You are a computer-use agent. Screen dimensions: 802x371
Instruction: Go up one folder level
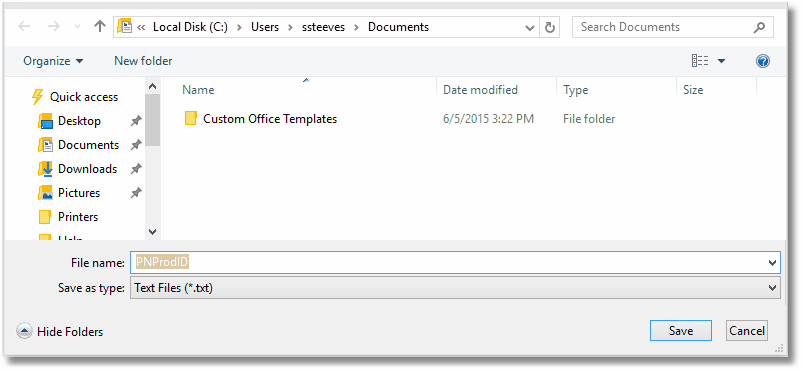click(100, 27)
